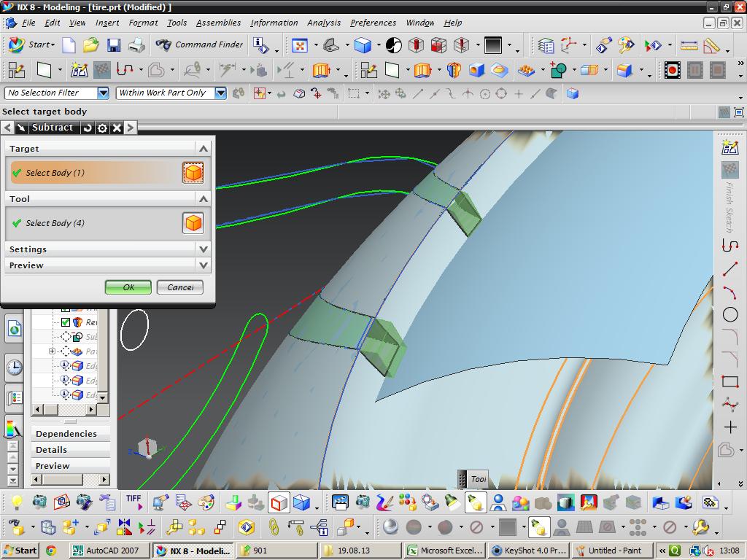747x560 pixels.
Task: Select the Circle sketch tool
Action: point(729,315)
